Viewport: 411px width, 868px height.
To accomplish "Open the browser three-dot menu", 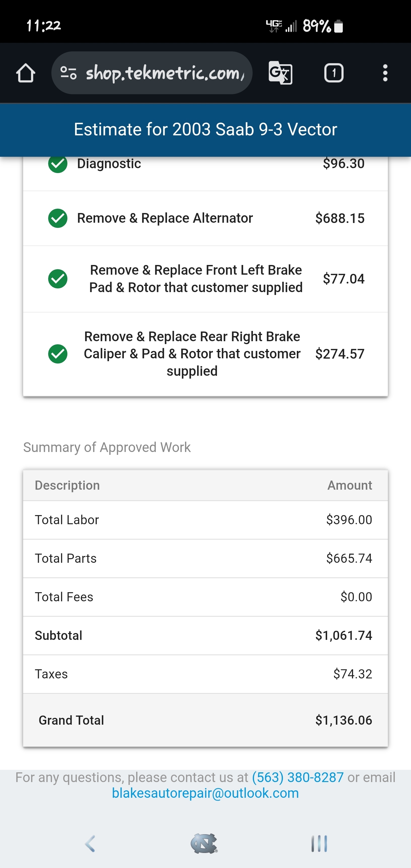I will [x=385, y=73].
